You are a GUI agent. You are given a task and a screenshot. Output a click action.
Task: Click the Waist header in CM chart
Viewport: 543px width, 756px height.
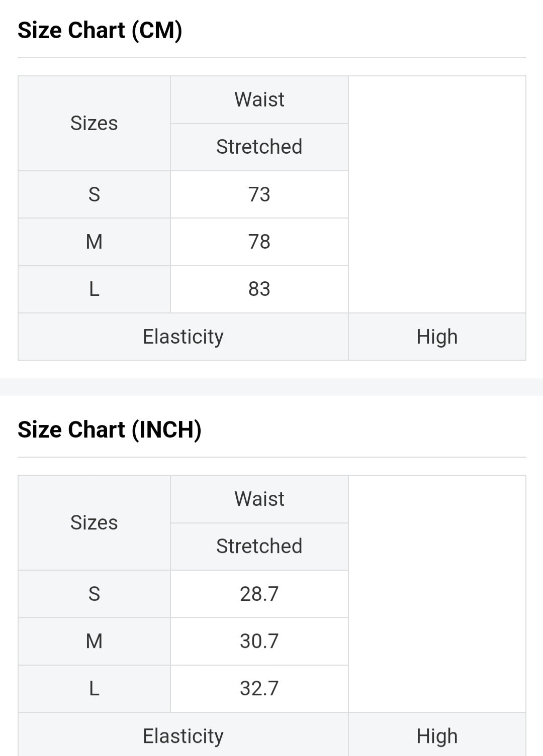pos(259,99)
